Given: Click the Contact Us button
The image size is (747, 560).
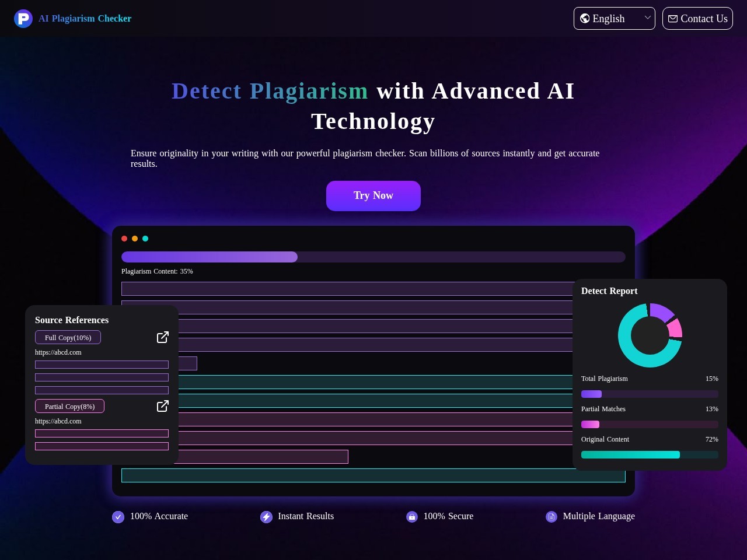Looking at the screenshot, I should (697, 19).
